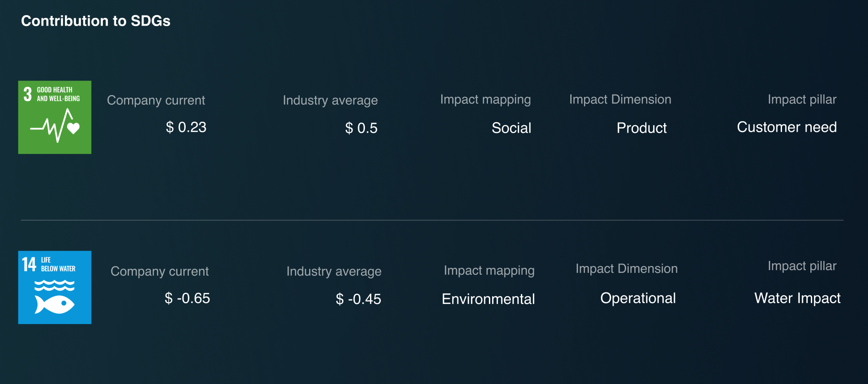
Task: Click Industry average label in SDG 14 row
Action: pos(334,272)
